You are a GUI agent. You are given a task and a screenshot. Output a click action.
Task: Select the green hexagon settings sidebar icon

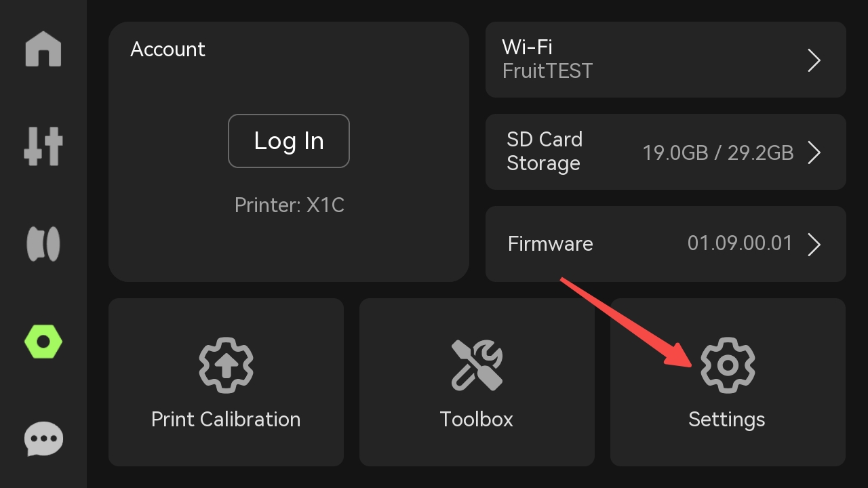point(43,342)
